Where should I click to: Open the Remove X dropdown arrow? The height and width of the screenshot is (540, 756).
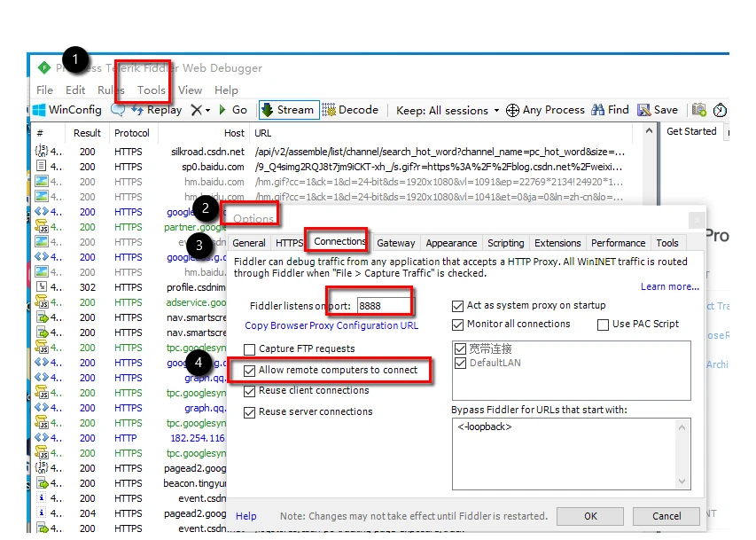click(x=207, y=111)
